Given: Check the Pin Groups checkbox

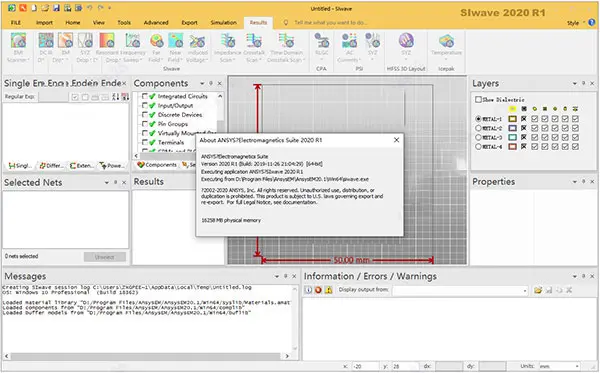Looking at the screenshot, I should 145,124.
